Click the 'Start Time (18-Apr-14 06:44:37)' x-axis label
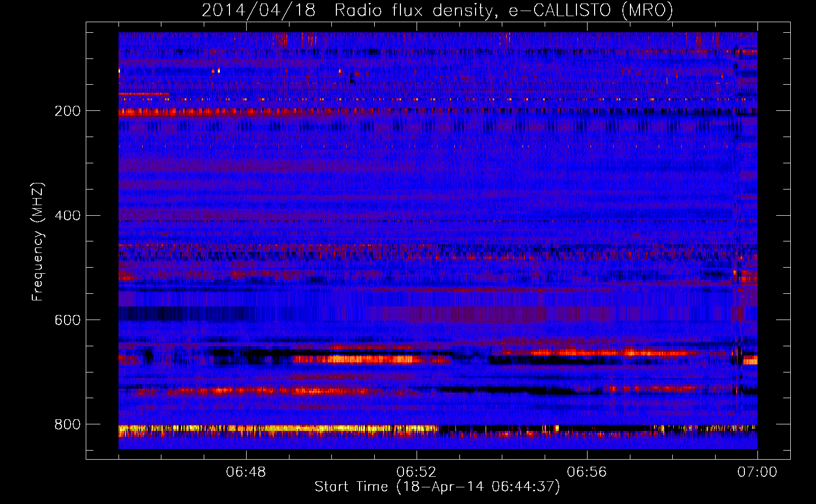 point(437,487)
